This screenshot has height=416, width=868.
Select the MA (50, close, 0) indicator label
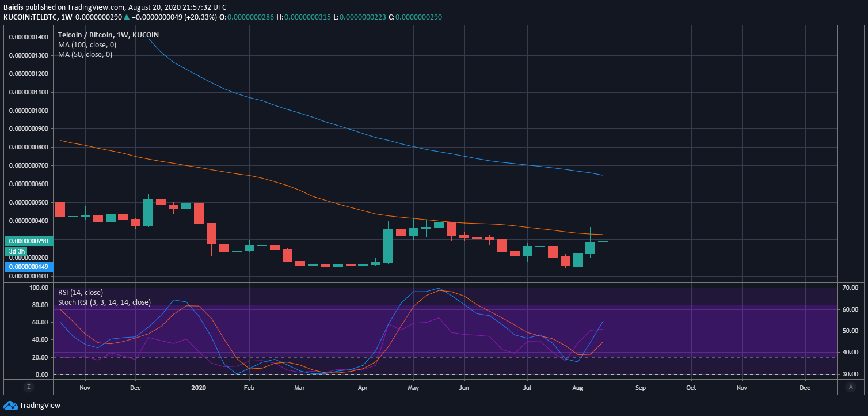pos(85,55)
